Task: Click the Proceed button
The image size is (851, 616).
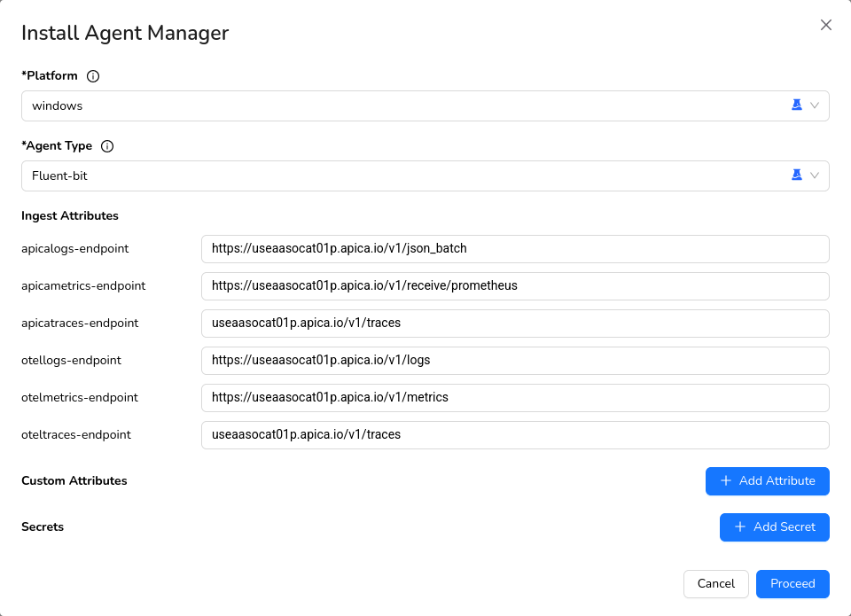Action: (x=792, y=584)
